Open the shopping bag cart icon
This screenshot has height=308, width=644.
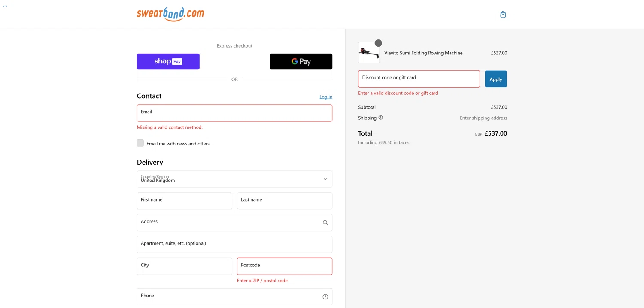(x=503, y=15)
